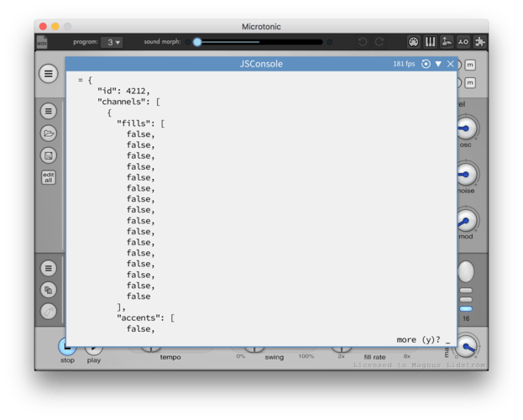Click the swing label
523x420 pixels.
275,357
